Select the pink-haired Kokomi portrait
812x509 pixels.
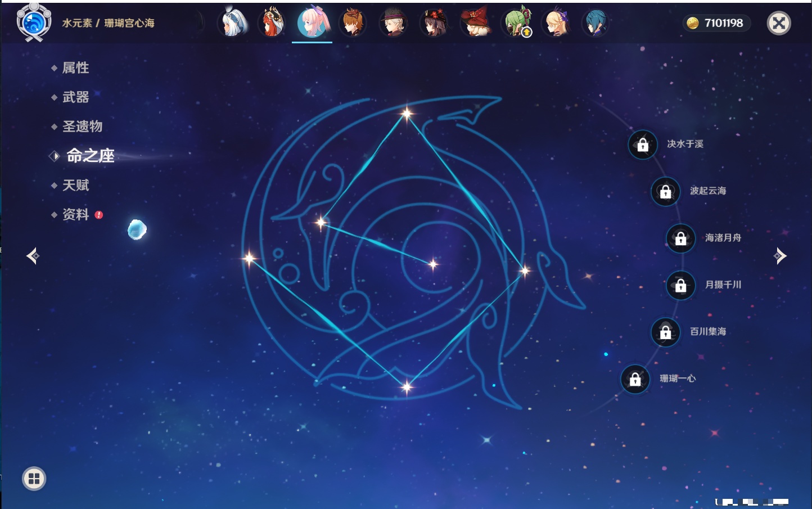tap(312, 22)
